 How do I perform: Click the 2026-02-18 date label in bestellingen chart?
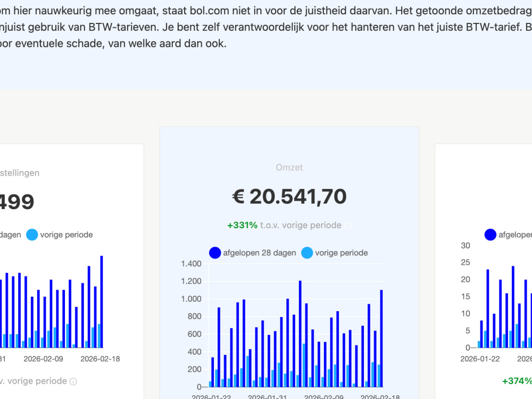coord(100,359)
